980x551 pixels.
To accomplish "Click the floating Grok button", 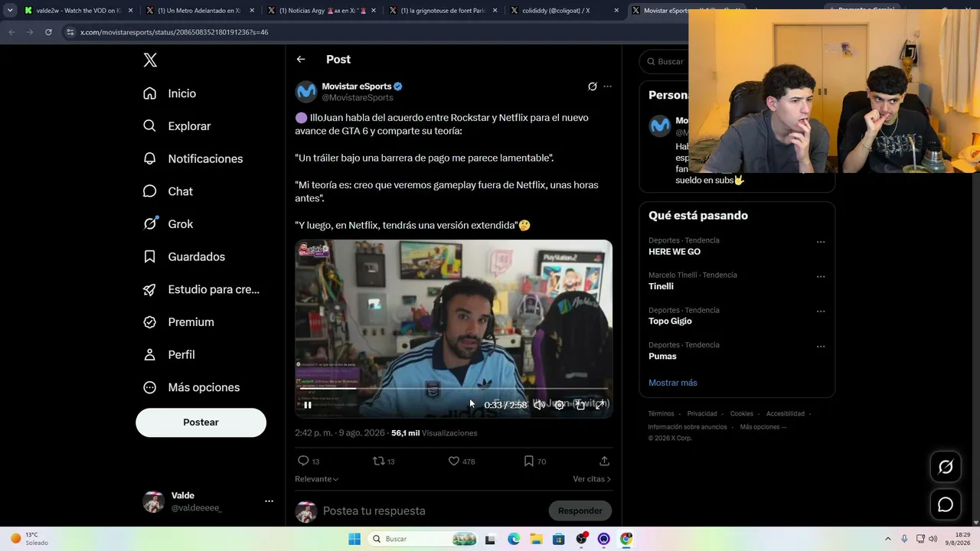I will [946, 467].
